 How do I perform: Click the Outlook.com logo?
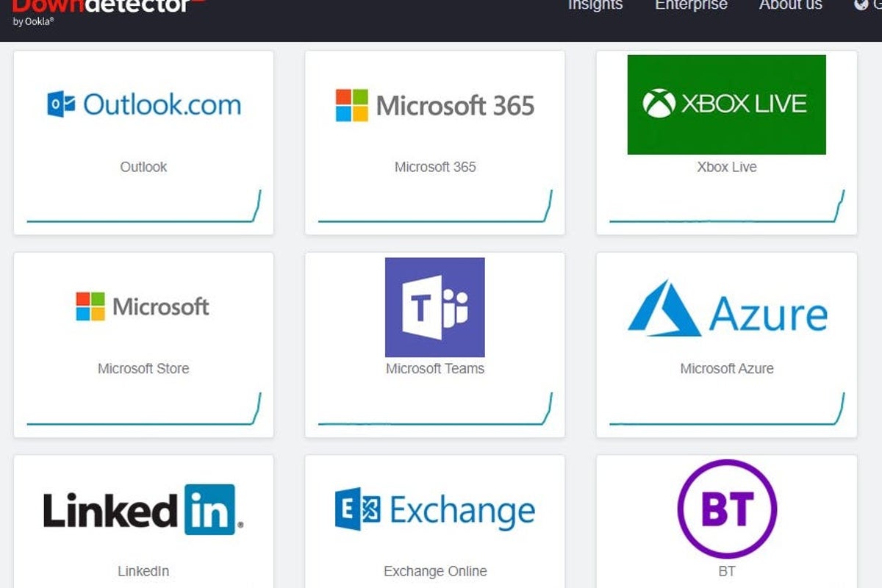click(x=144, y=104)
